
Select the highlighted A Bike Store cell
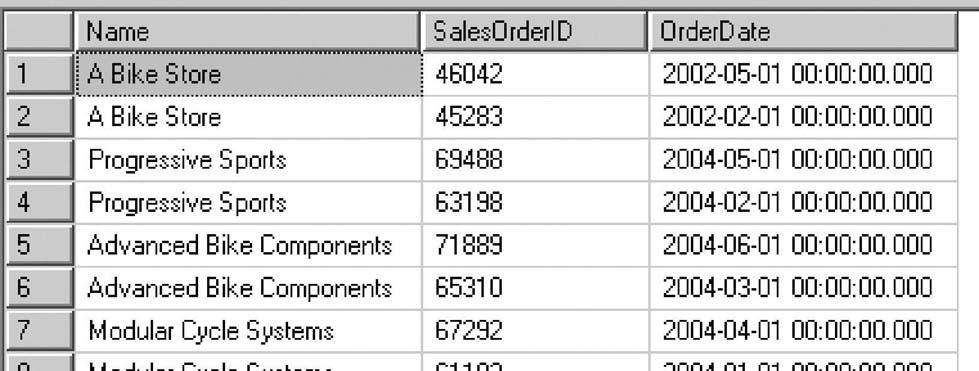[x=248, y=74]
